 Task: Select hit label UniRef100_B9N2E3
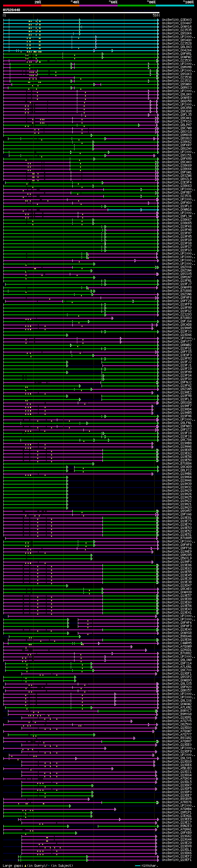click(x=177, y=826)
